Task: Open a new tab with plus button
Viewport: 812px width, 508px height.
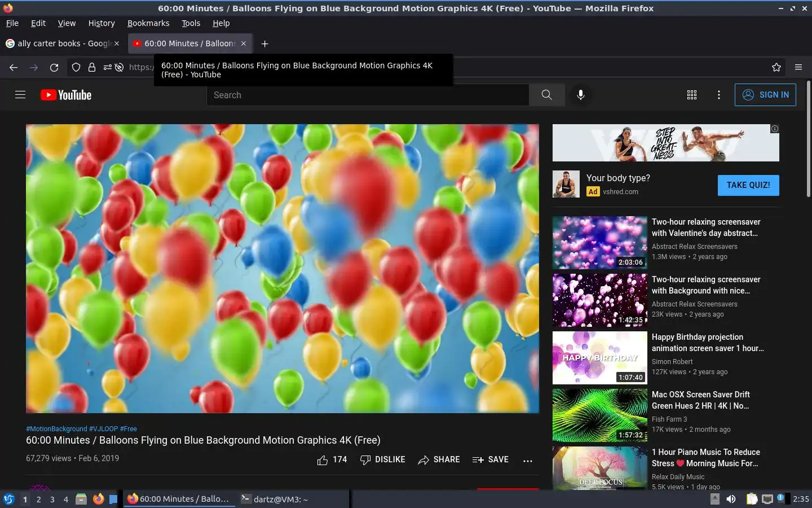Action: (264, 43)
